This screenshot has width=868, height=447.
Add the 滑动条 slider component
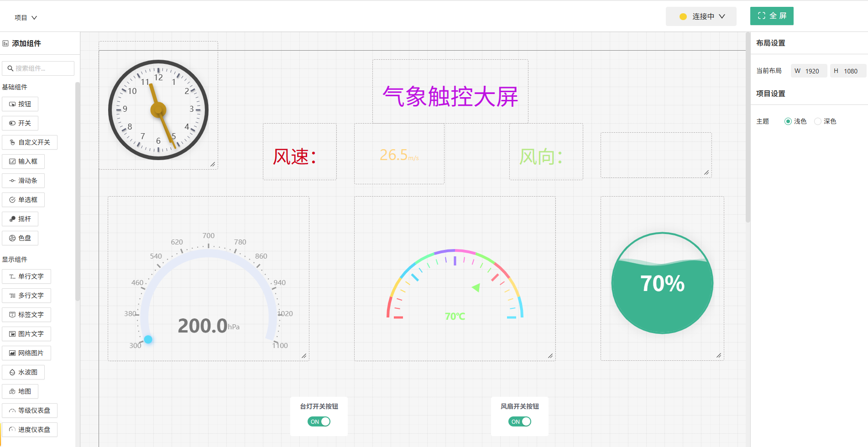click(x=23, y=181)
